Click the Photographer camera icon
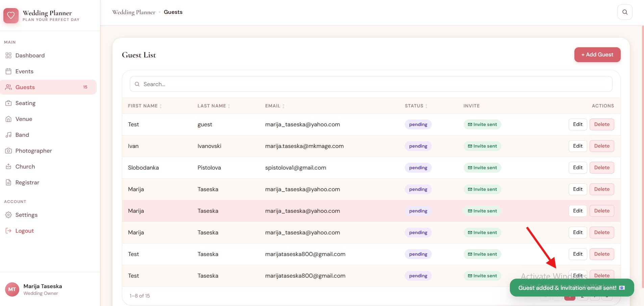The width and height of the screenshot is (644, 306). tap(8, 151)
